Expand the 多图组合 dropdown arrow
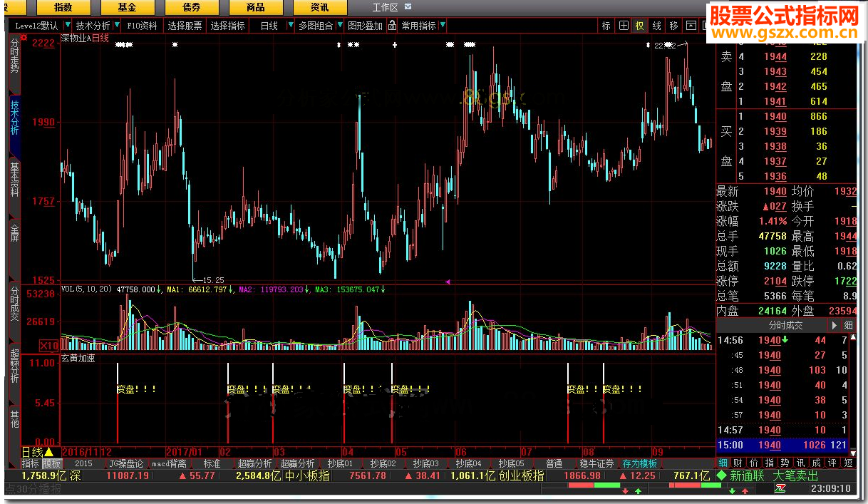The height and width of the screenshot is (504, 868). 339,26
